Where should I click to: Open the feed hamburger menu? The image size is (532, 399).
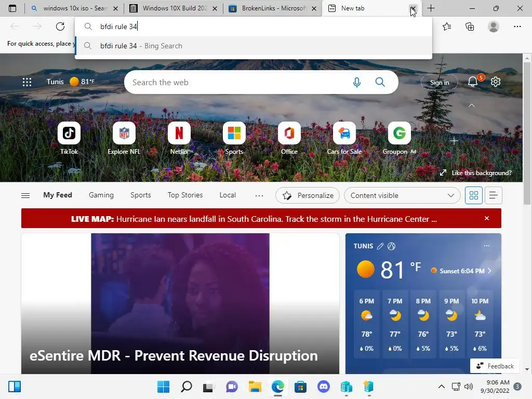(25, 195)
